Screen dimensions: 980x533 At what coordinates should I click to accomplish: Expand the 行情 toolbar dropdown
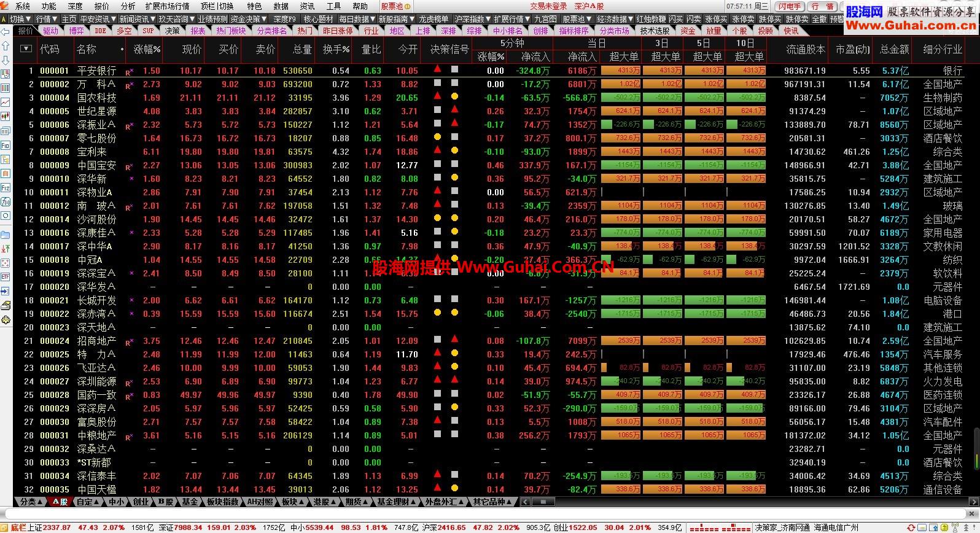(x=47, y=19)
